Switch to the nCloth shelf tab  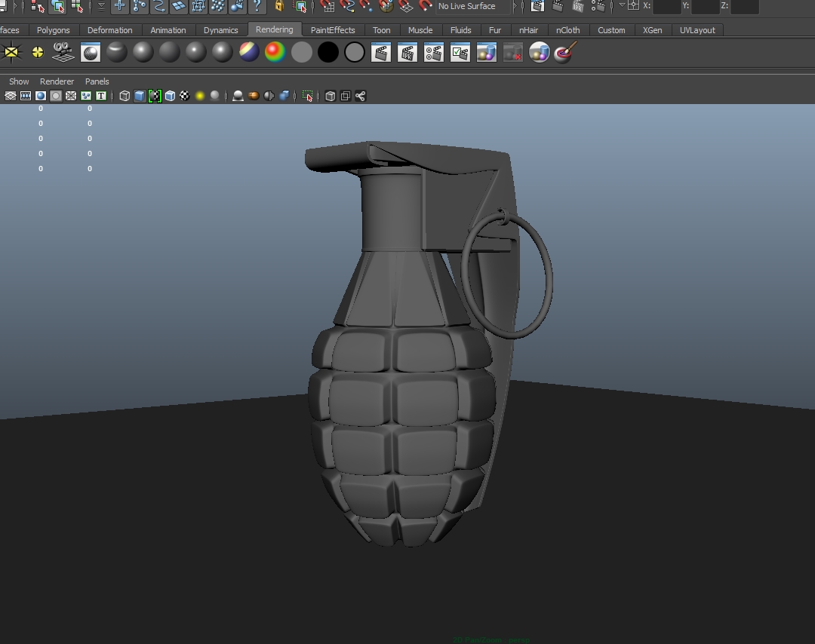567,30
